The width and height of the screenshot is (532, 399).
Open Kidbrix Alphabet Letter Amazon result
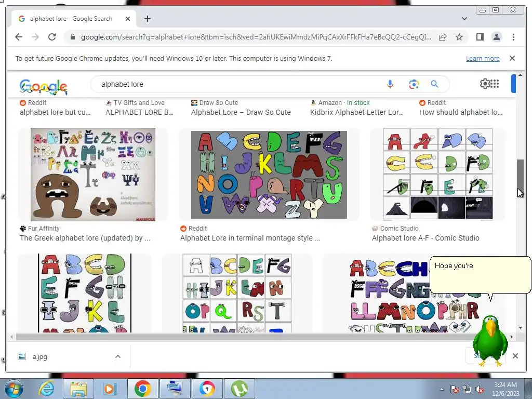click(357, 112)
